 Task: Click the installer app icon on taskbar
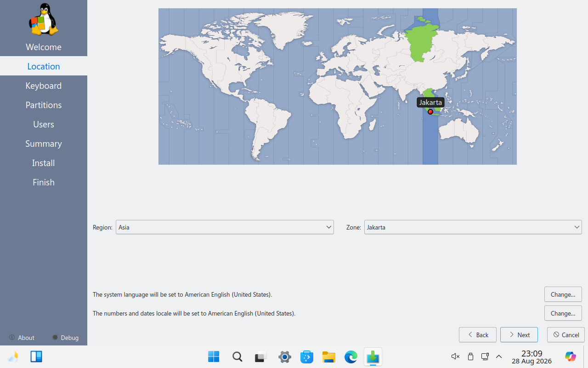pyautogui.click(x=373, y=356)
